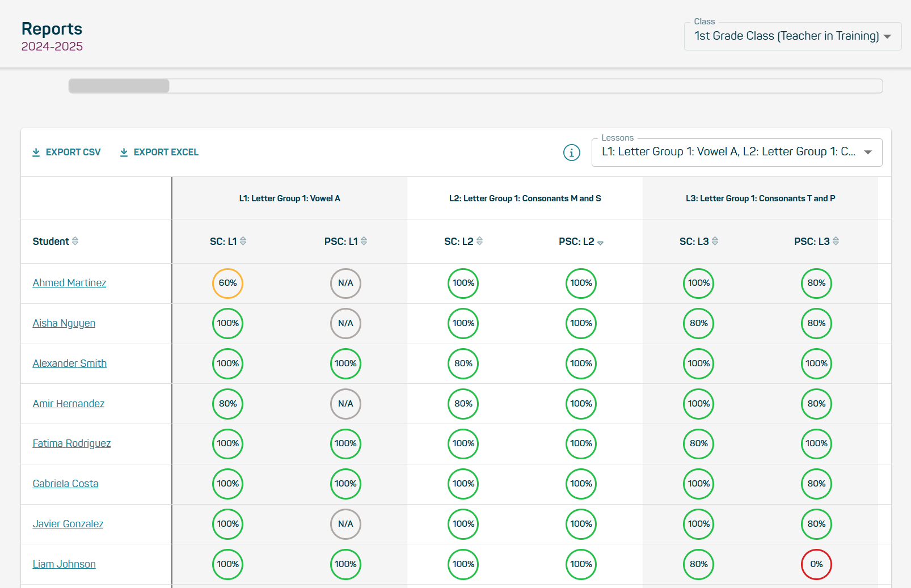Sort the SC: L2 column
This screenshot has width=911, height=588.
479,241
